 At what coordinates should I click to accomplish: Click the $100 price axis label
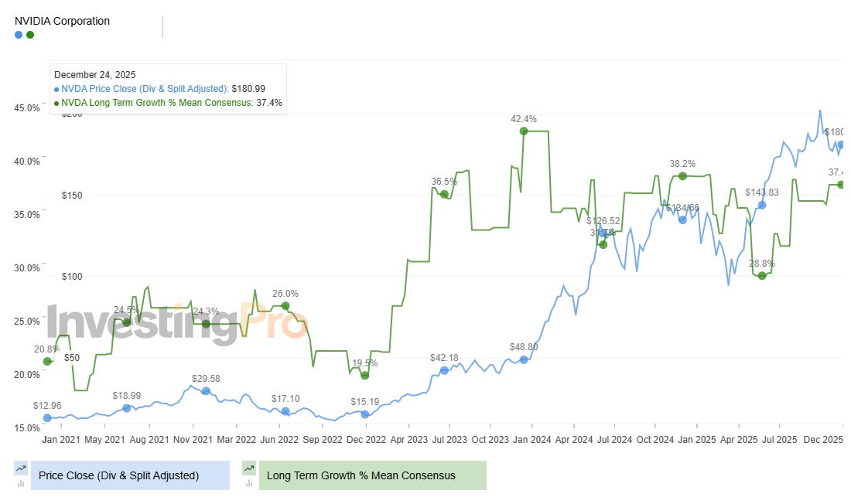72,277
